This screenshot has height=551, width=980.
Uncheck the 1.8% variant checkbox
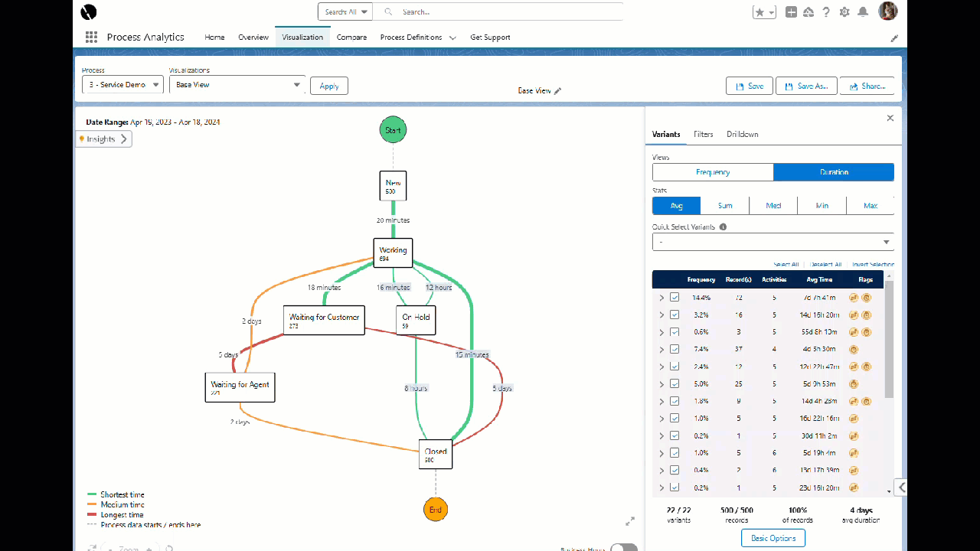pos(675,401)
